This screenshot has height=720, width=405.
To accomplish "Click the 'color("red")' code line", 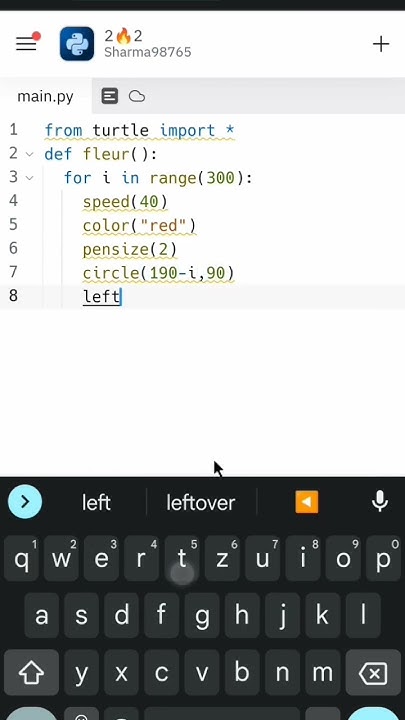I will (x=140, y=225).
